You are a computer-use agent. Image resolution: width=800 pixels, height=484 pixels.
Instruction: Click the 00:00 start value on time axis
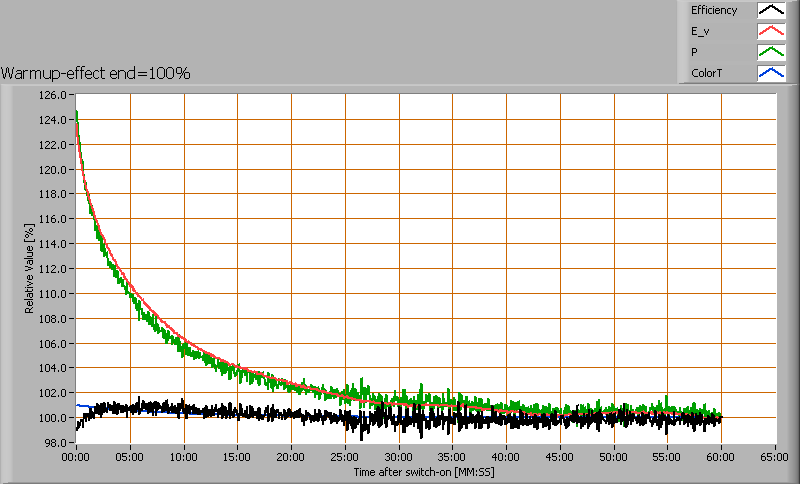(76, 456)
